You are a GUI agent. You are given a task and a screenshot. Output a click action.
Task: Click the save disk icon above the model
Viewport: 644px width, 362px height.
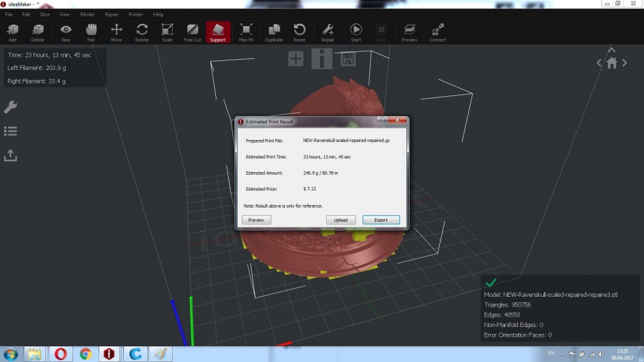coord(348,59)
